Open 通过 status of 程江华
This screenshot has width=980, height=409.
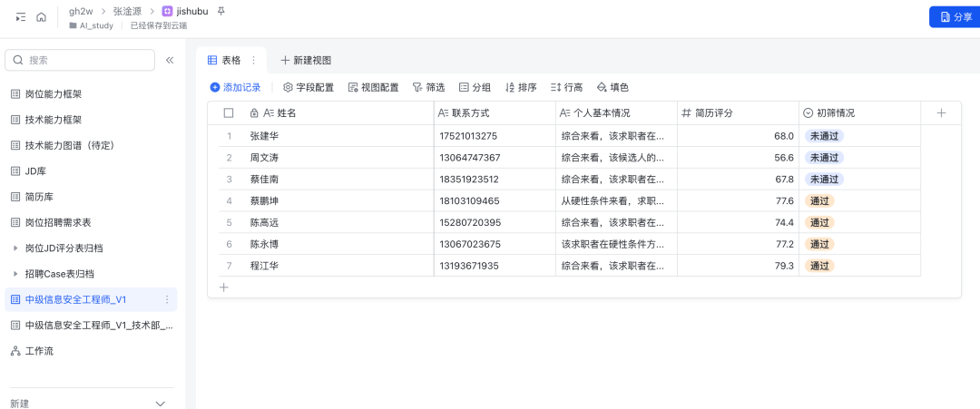click(819, 266)
